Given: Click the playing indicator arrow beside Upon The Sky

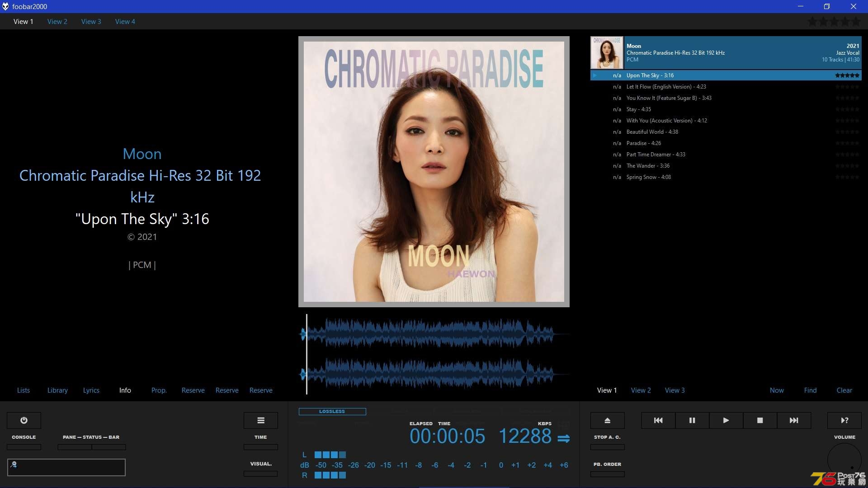Looking at the screenshot, I should tap(595, 75).
